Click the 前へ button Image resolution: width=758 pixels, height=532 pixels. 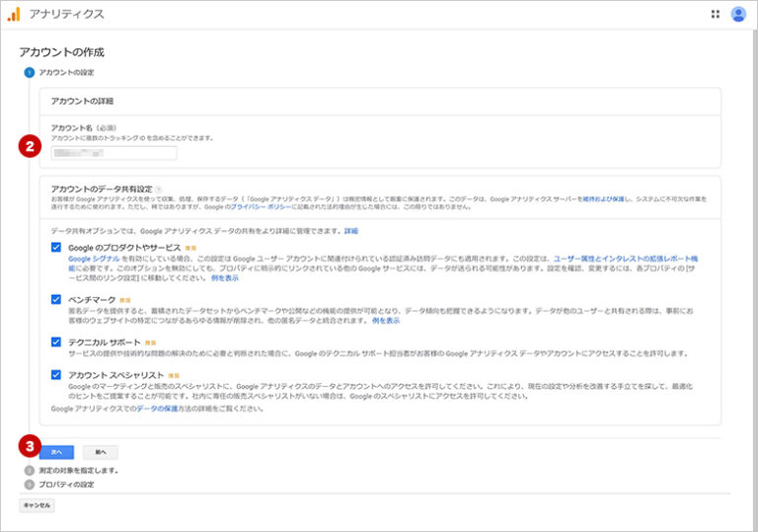point(100,452)
